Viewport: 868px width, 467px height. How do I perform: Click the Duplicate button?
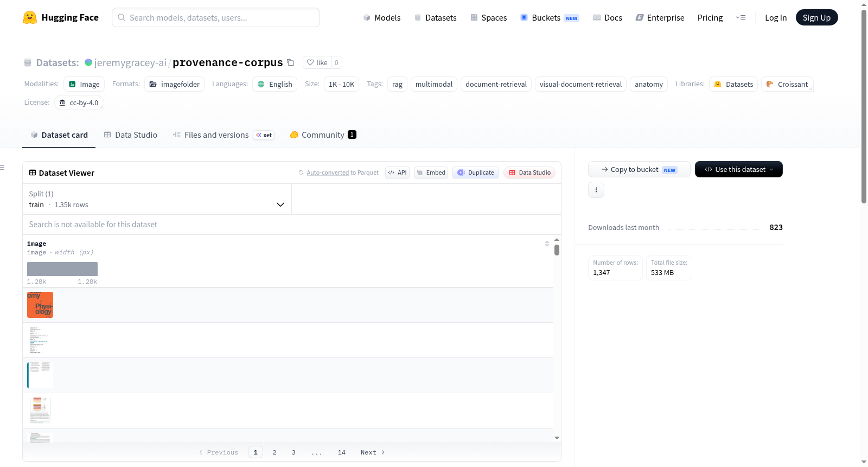[476, 172]
